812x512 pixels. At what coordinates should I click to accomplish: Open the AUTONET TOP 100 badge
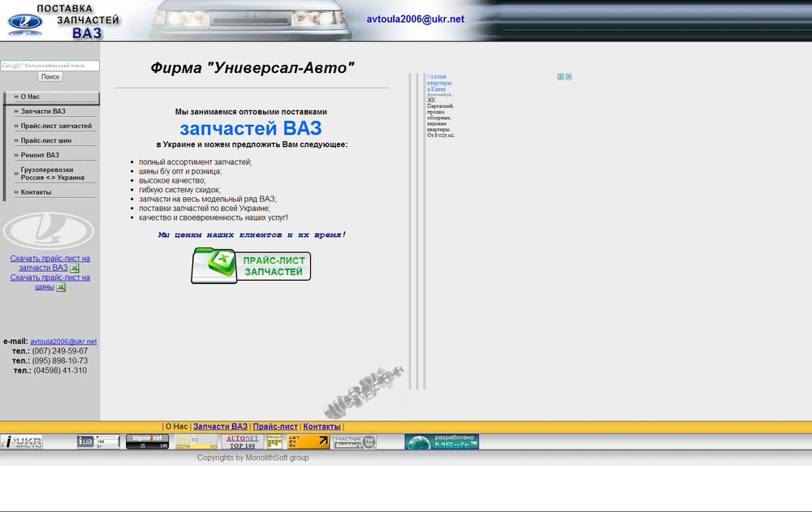coord(242,441)
